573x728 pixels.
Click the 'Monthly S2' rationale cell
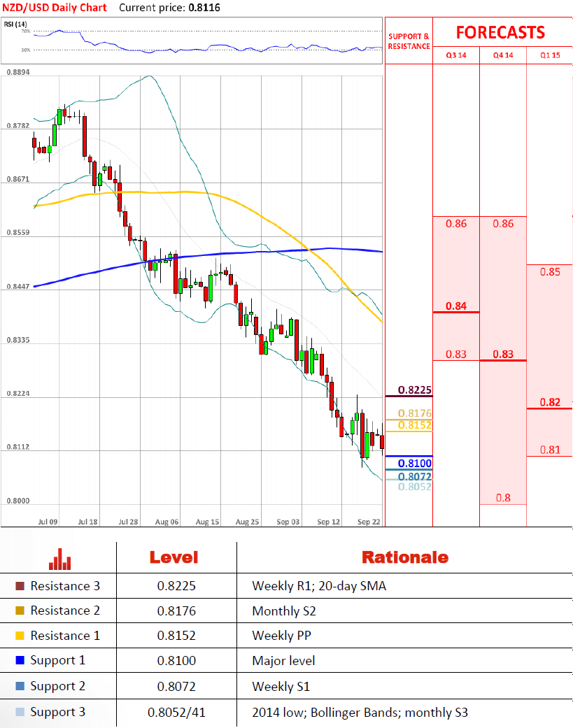tap(284, 611)
